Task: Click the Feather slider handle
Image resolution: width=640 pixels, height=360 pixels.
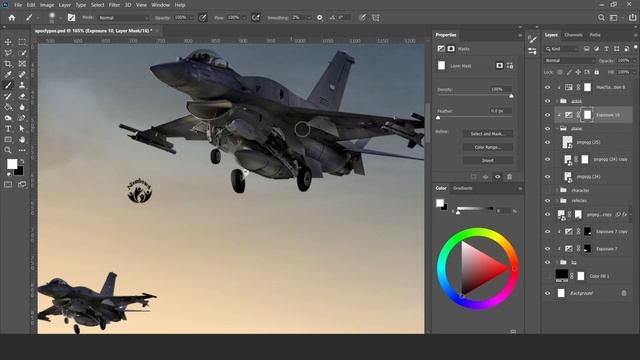Action: [x=438, y=118]
